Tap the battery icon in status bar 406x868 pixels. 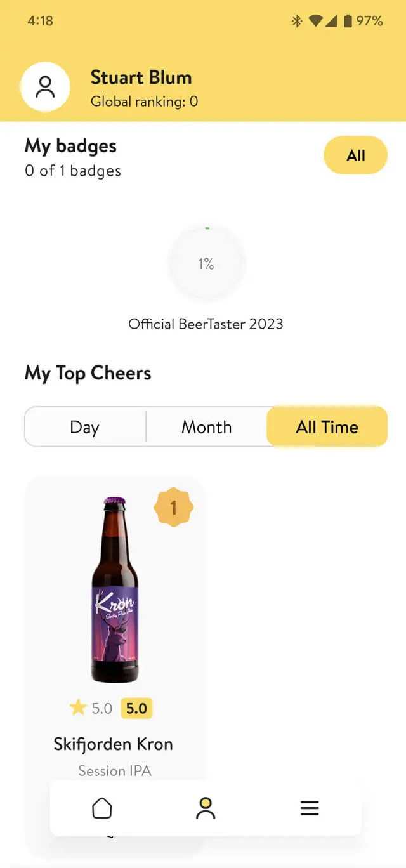pos(348,21)
